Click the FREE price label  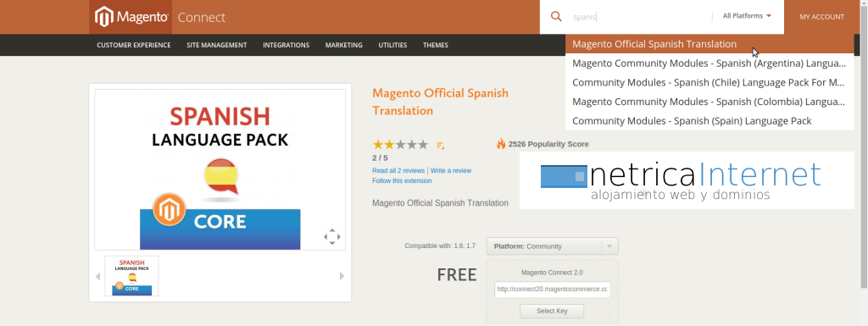point(457,274)
